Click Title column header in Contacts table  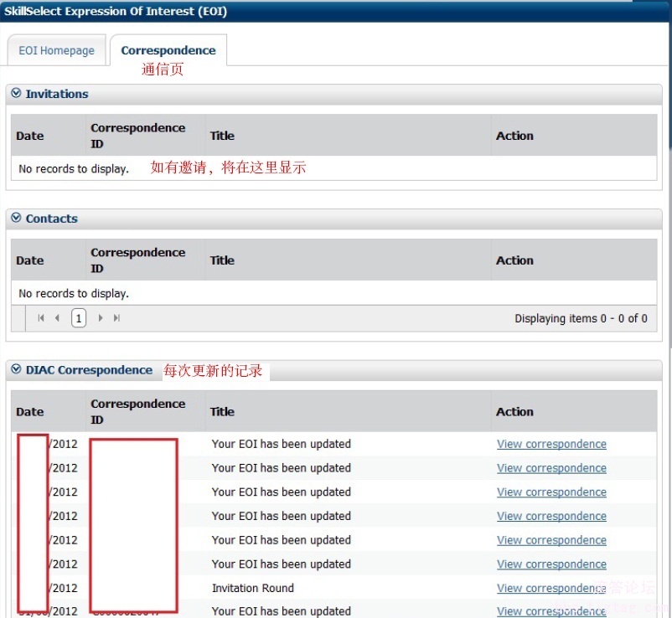pyautogui.click(x=222, y=260)
